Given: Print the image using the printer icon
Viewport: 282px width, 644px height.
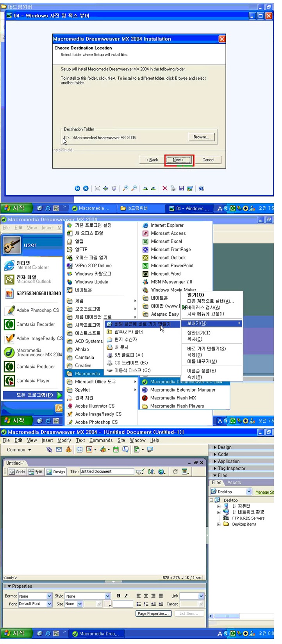Looking at the screenshot, I should (x=173, y=188).
